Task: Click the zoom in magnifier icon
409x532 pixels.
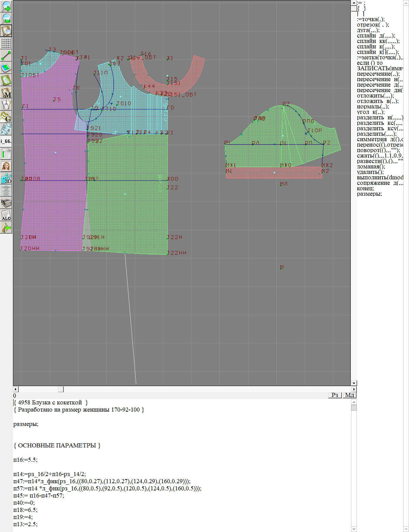Action: pyautogui.click(x=6, y=6)
